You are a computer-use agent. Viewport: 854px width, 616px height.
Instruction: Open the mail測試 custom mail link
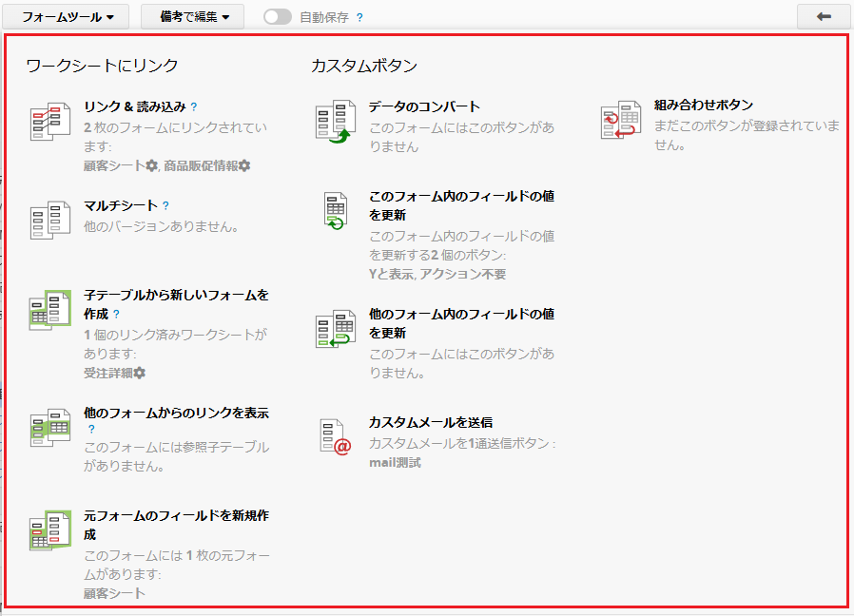point(395,463)
